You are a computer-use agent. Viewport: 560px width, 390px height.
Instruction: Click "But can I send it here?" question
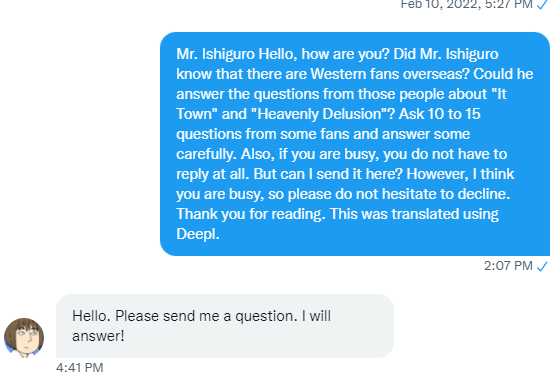point(328,174)
